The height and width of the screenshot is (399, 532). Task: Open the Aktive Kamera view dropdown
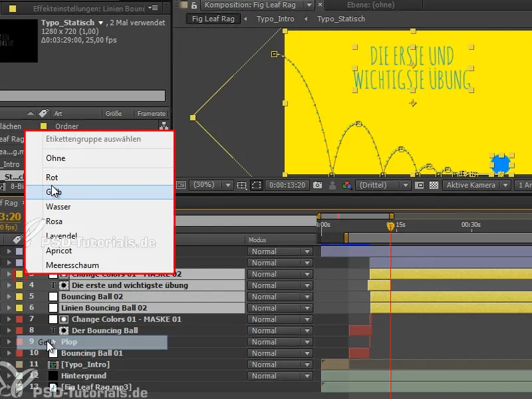477,186
